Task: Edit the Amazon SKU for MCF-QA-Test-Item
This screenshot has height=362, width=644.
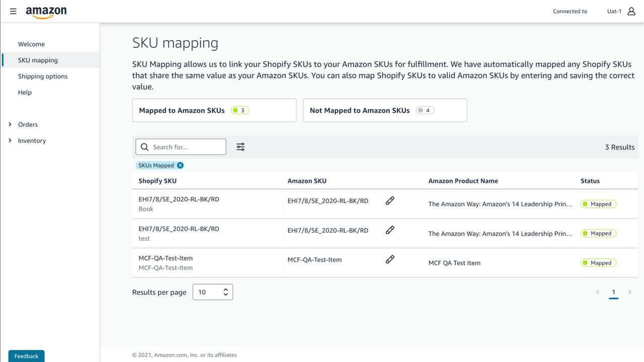Action: pos(390,259)
